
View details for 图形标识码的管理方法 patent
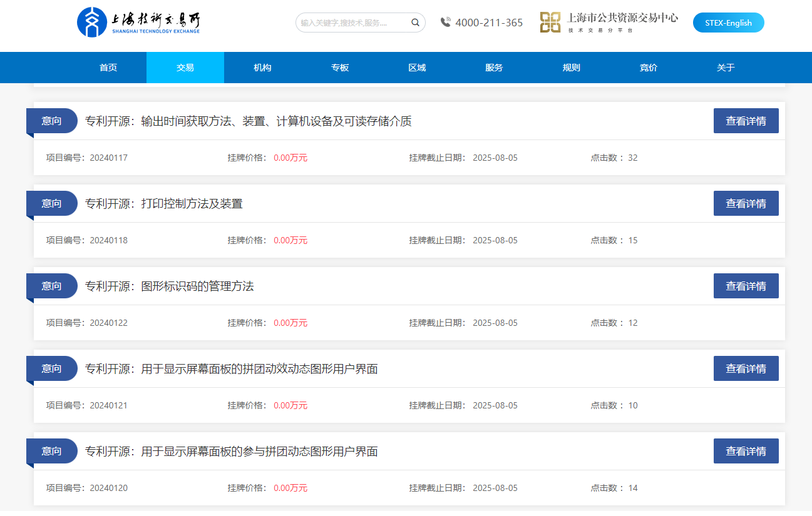click(x=746, y=286)
